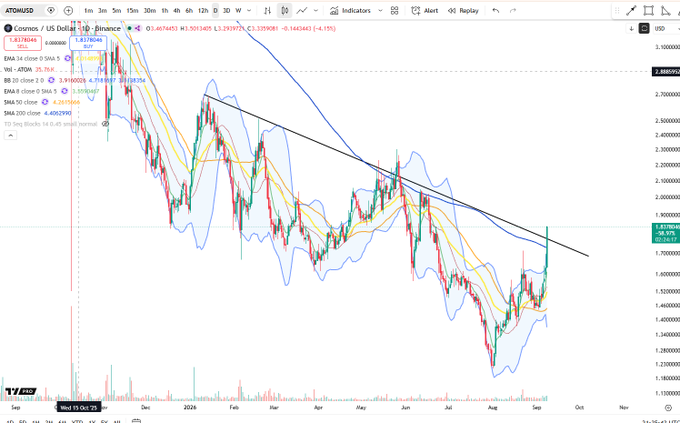Select the 1h interval
Screen dimensions: 680x423
point(164,10)
